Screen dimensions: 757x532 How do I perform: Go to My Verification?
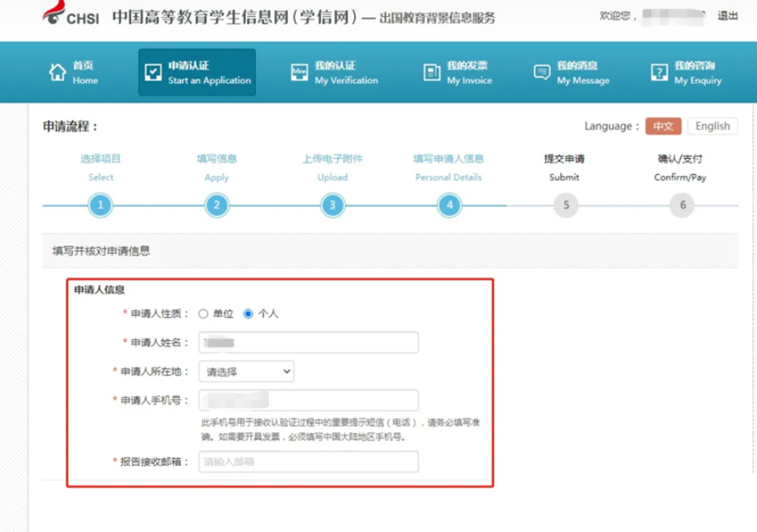pyautogui.click(x=335, y=72)
